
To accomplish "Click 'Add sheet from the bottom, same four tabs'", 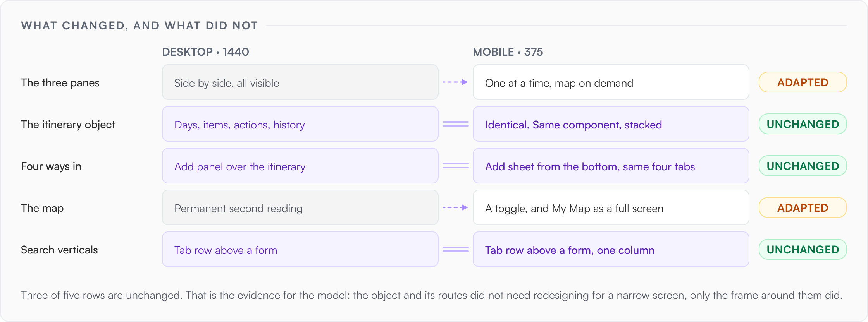I will [611, 166].
